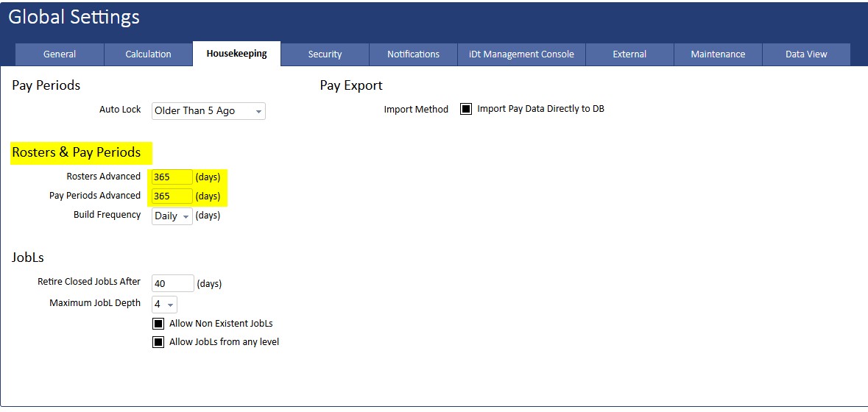868x412 pixels.
Task: Expand the Auto Lock dropdown
Action: click(x=208, y=111)
